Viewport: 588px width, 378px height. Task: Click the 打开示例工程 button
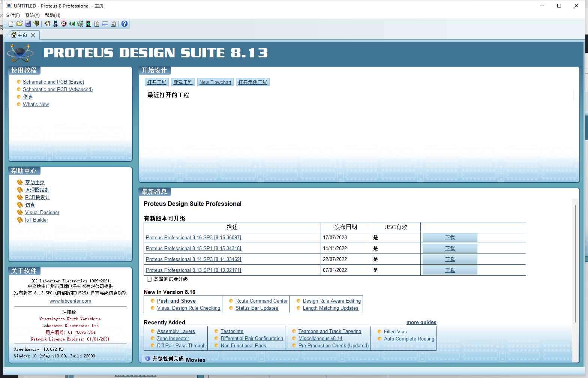pyautogui.click(x=253, y=82)
